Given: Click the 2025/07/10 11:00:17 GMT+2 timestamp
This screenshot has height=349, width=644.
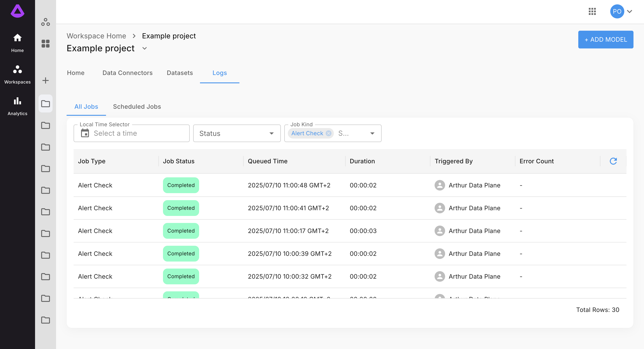Looking at the screenshot, I should coord(288,231).
